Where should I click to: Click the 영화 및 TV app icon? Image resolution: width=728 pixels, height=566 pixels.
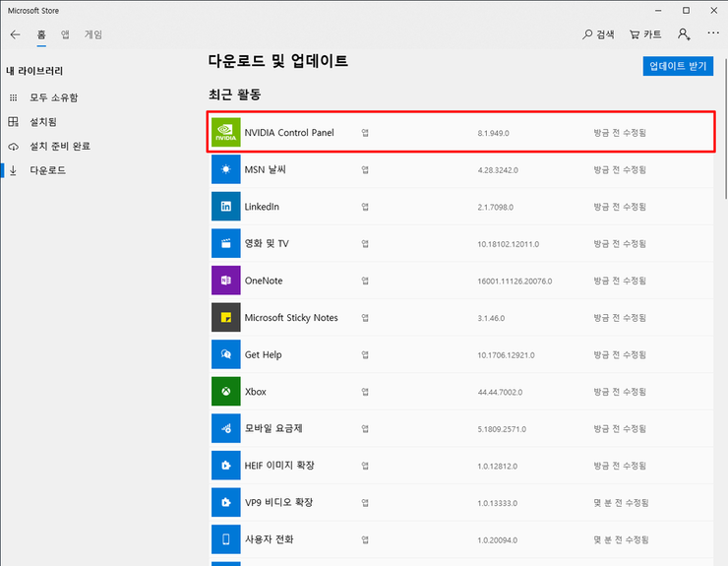pyautogui.click(x=225, y=243)
